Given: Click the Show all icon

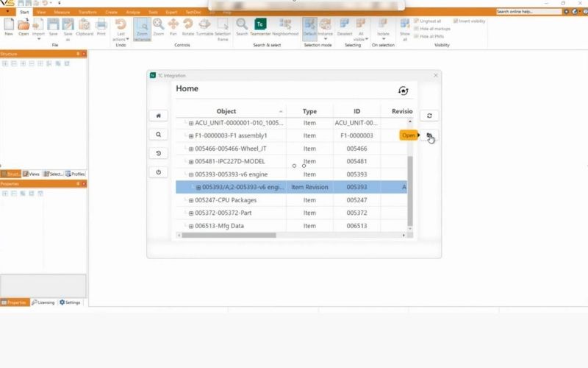Looking at the screenshot, I should tap(405, 25).
